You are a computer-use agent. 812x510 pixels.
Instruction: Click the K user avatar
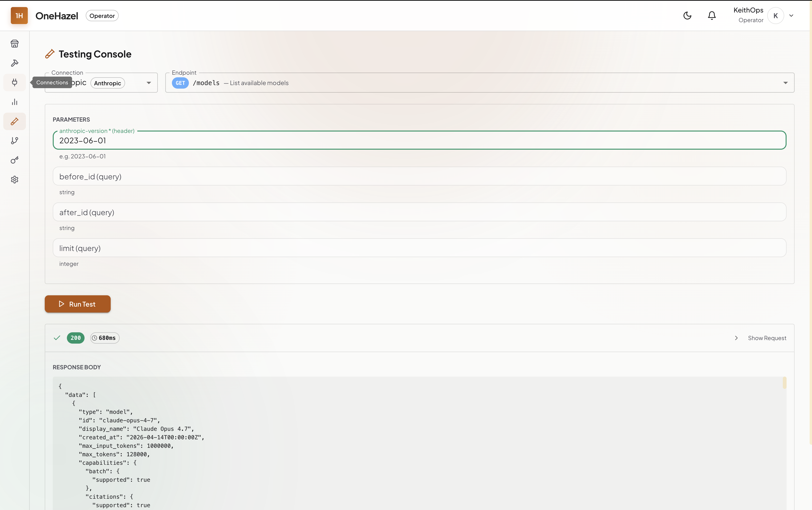pos(775,16)
